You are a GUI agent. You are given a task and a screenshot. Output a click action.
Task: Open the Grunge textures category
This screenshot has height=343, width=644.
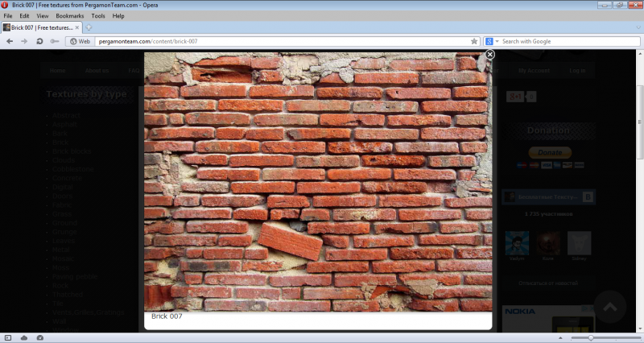64,232
